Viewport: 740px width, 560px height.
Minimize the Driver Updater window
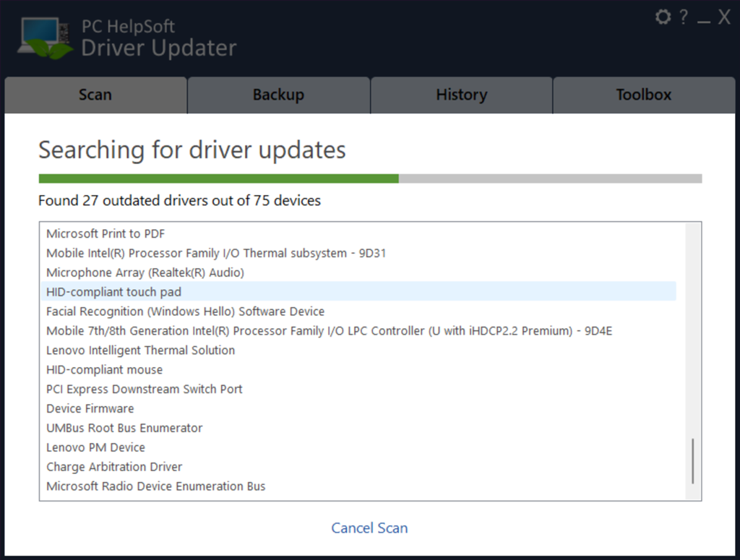click(x=704, y=22)
